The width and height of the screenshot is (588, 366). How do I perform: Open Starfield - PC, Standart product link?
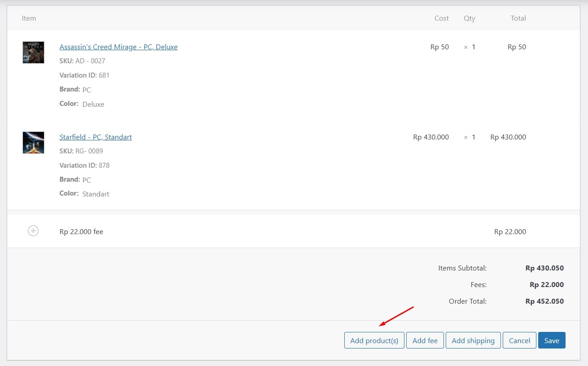pos(96,137)
